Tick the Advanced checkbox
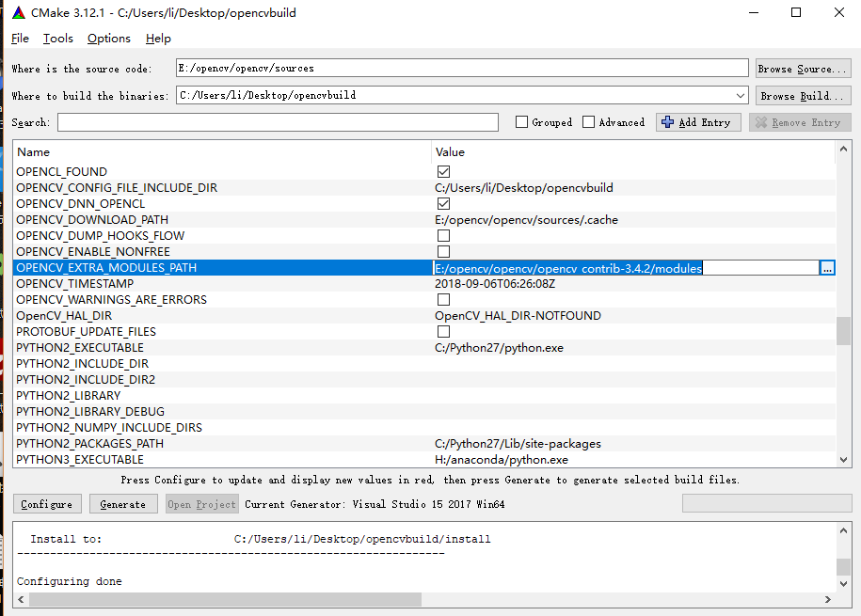Viewport: 861px width, 616px height. (589, 122)
